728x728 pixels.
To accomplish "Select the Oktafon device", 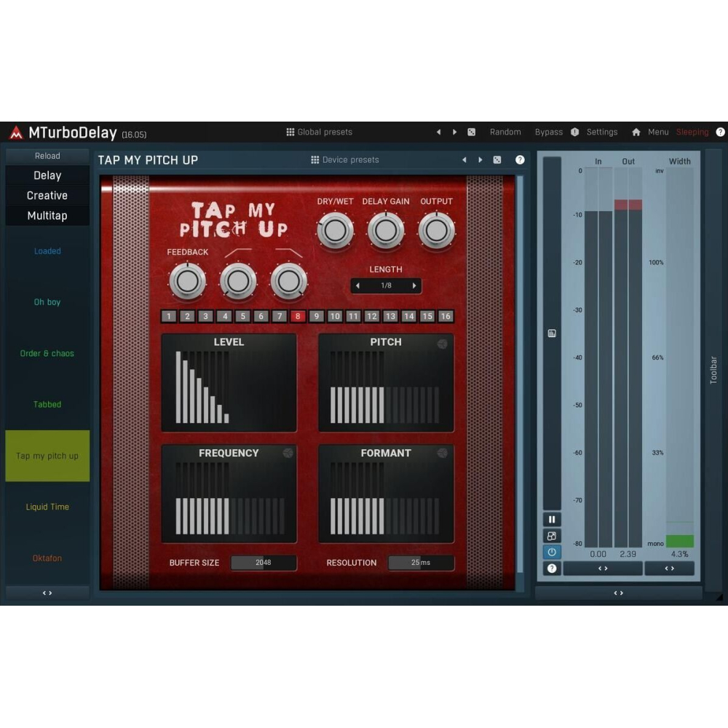I will (47, 558).
